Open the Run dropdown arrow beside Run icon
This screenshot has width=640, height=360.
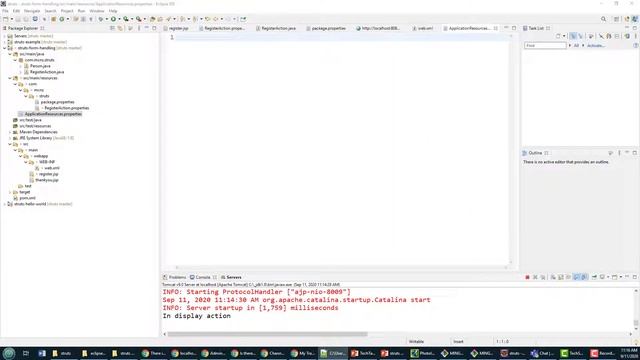[x=119, y=19]
